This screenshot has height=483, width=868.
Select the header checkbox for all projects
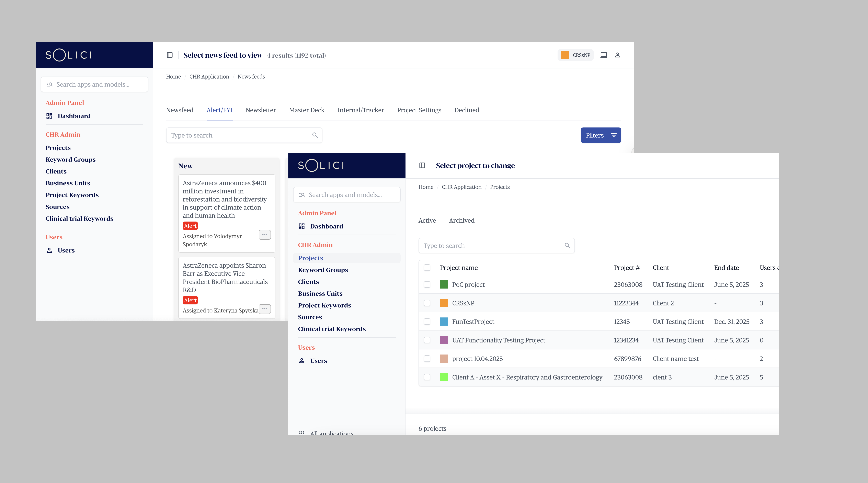tap(427, 268)
